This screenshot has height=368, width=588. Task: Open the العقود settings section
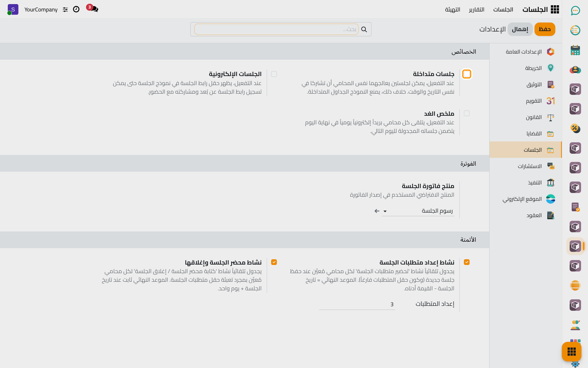[x=526, y=215]
